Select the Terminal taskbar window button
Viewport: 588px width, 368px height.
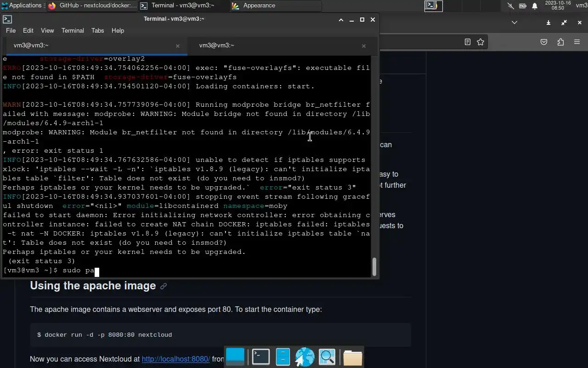pos(184,6)
